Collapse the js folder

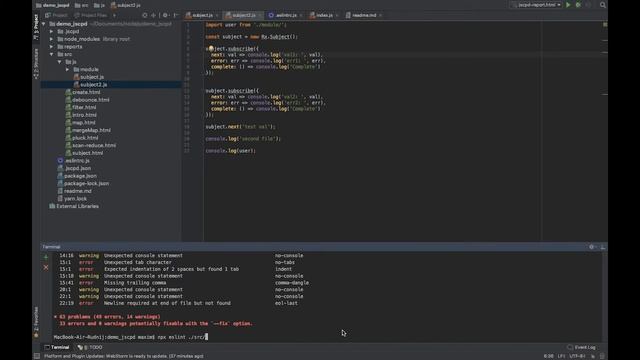60,62
